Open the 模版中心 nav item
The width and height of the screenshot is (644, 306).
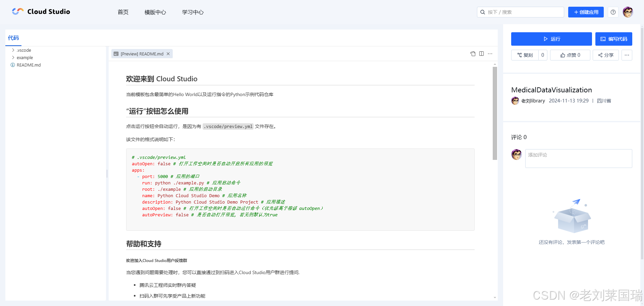[155, 12]
